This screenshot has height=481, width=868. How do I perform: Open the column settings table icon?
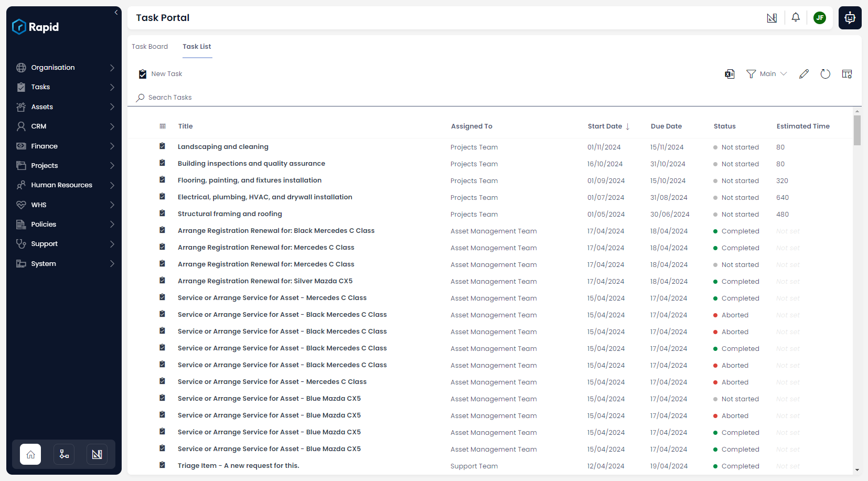pos(846,74)
